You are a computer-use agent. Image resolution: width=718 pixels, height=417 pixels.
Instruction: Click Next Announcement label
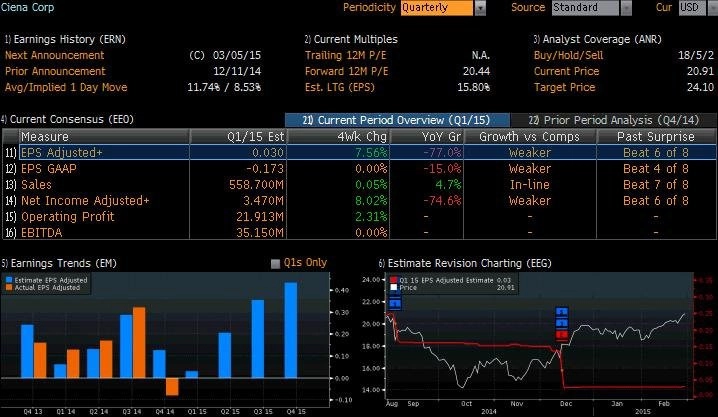(54, 55)
